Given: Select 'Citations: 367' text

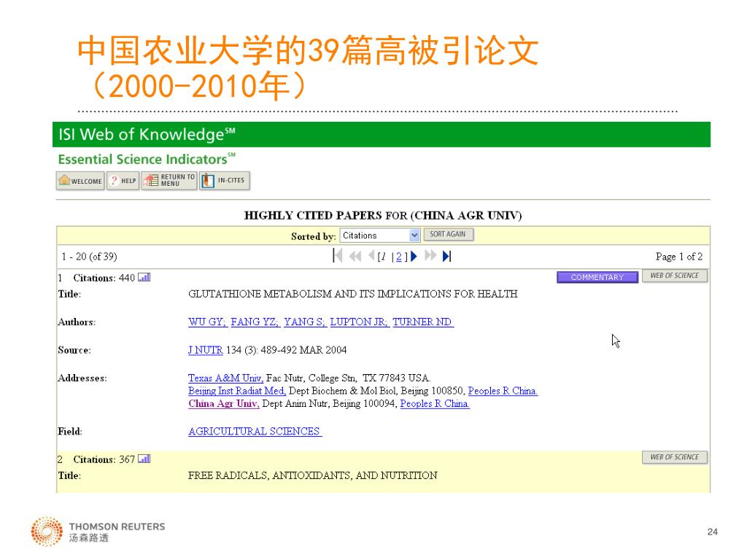Looking at the screenshot, I should 104,459.
